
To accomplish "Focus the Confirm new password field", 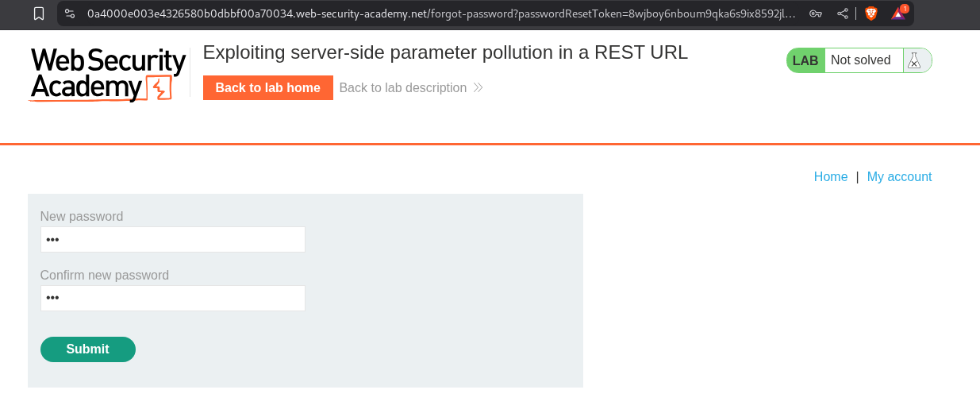I will (172, 299).
